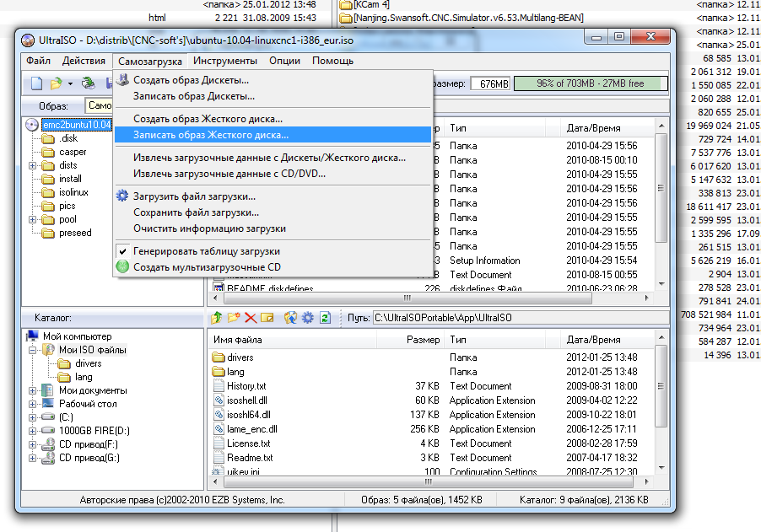The image size is (761, 532).
Task: Choose Создать образ Жесткого диска
Action: pyautogui.click(x=273, y=119)
